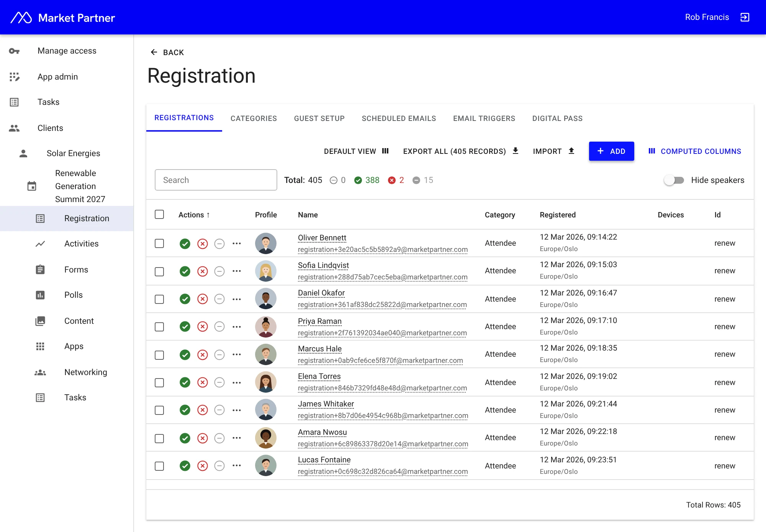Viewport: 766px width, 532px height.
Task: Sort by the Actions column header
Action: (194, 215)
